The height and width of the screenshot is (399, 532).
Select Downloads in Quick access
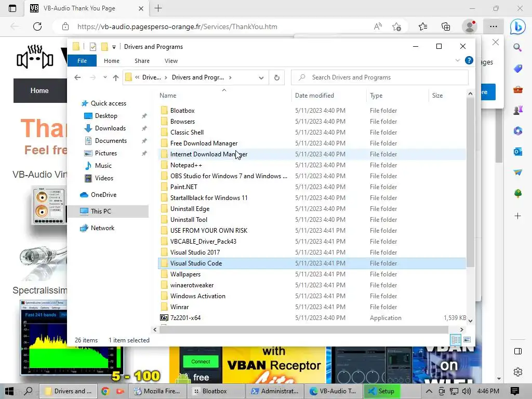click(110, 128)
